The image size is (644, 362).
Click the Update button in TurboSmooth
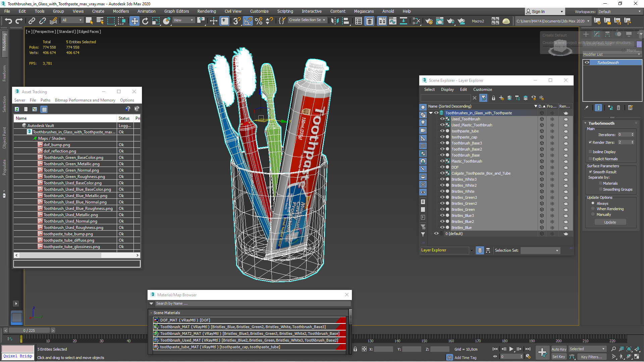(x=610, y=222)
